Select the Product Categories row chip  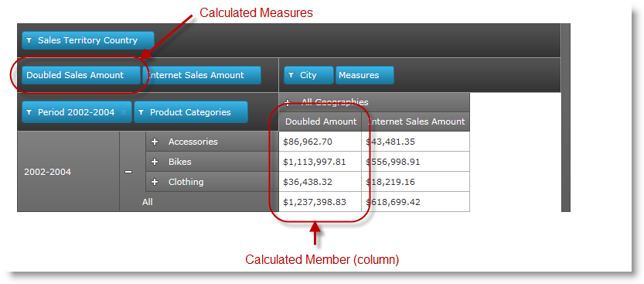point(191,112)
